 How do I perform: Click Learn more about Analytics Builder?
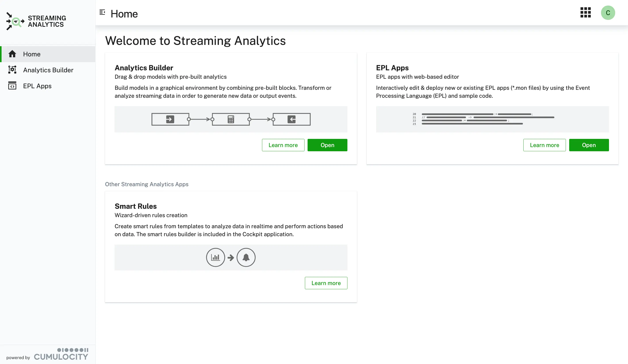pyautogui.click(x=283, y=145)
